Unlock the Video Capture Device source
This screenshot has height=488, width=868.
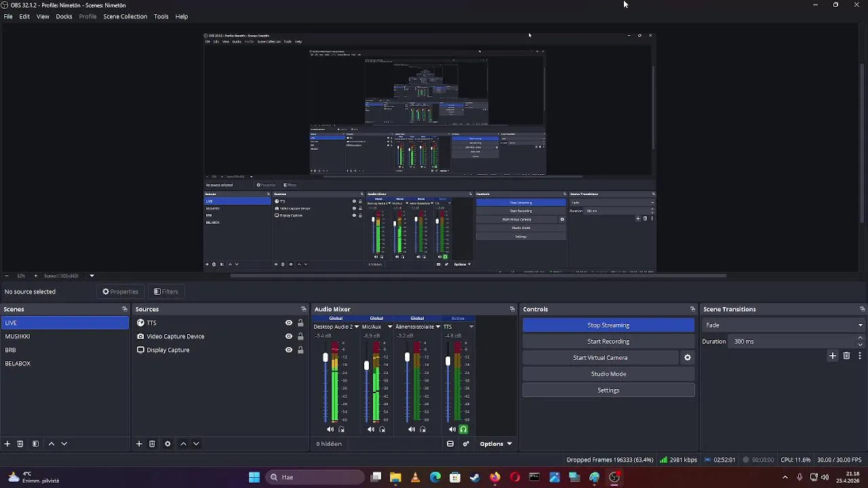pyautogui.click(x=300, y=336)
